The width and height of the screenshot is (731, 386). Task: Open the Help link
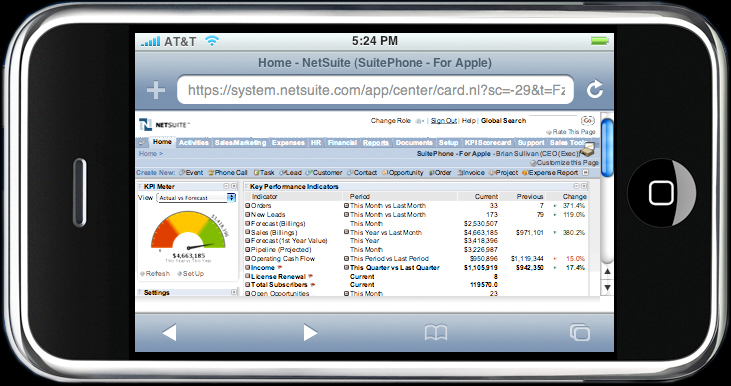[x=469, y=121]
